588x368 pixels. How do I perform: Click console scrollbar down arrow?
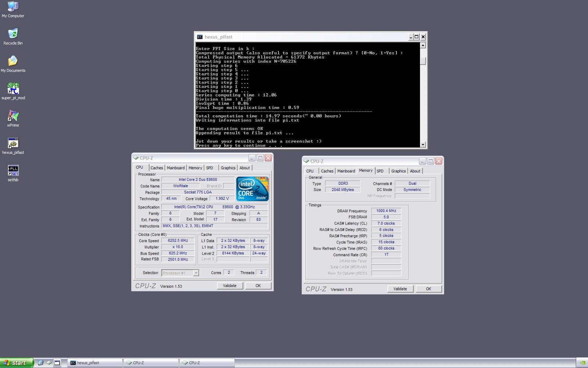(423, 145)
